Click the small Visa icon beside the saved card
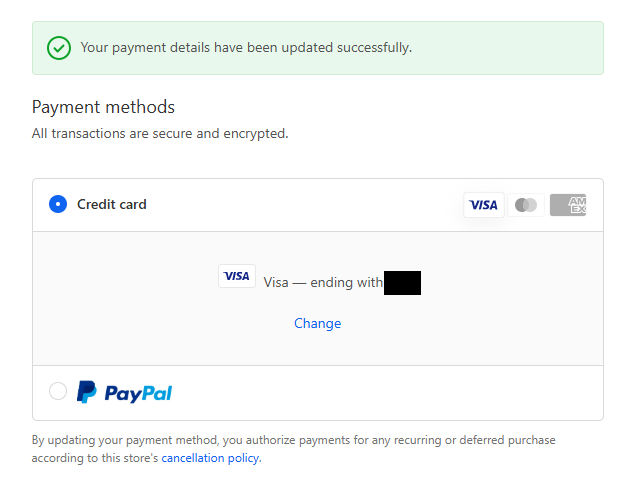 pos(237,277)
